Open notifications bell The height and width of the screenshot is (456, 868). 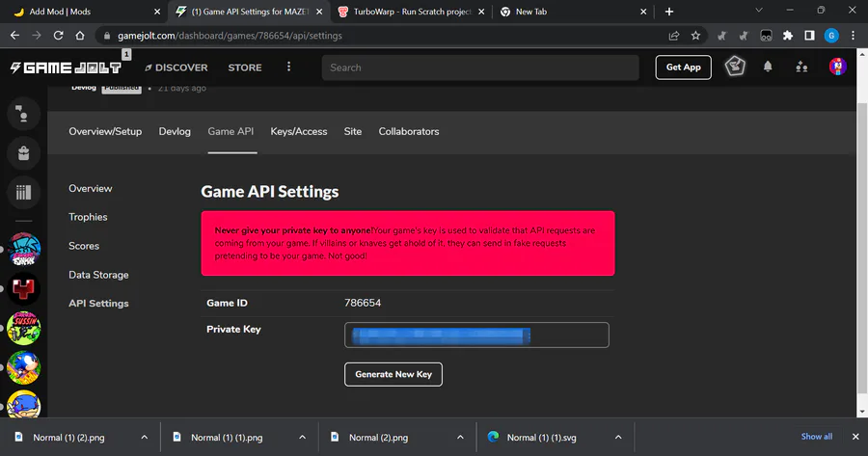tap(768, 67)
